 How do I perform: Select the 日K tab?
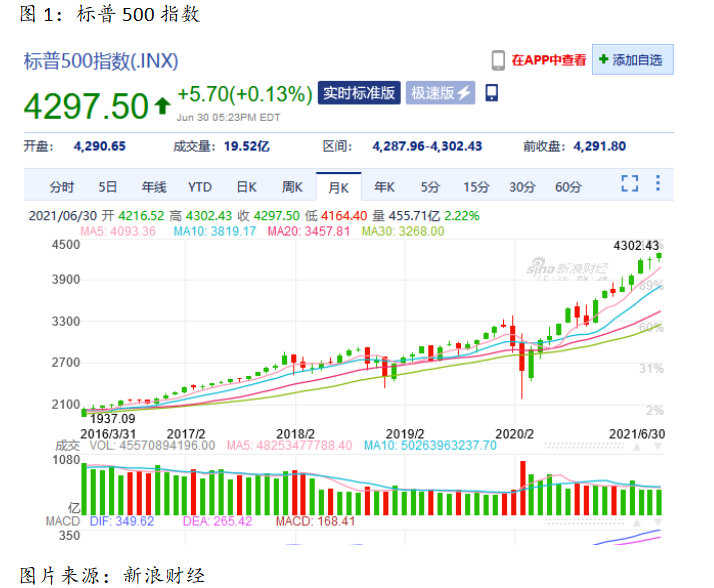246,187
